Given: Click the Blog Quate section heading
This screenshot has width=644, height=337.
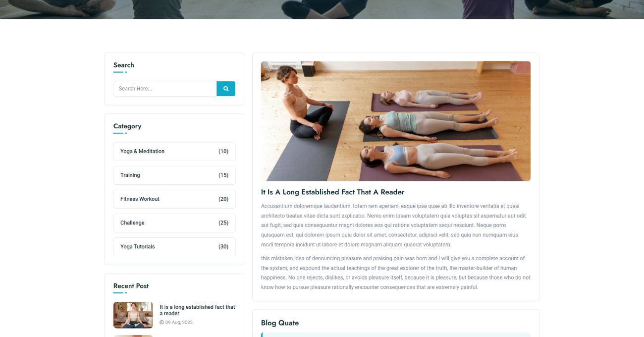Looking at the screenshot, I should (x=280, y=323).
